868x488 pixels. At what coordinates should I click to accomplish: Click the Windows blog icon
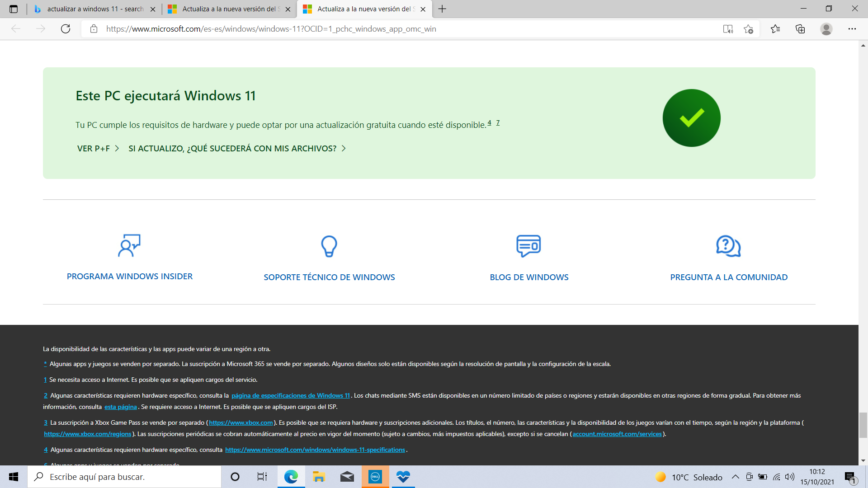coord(528,246)
